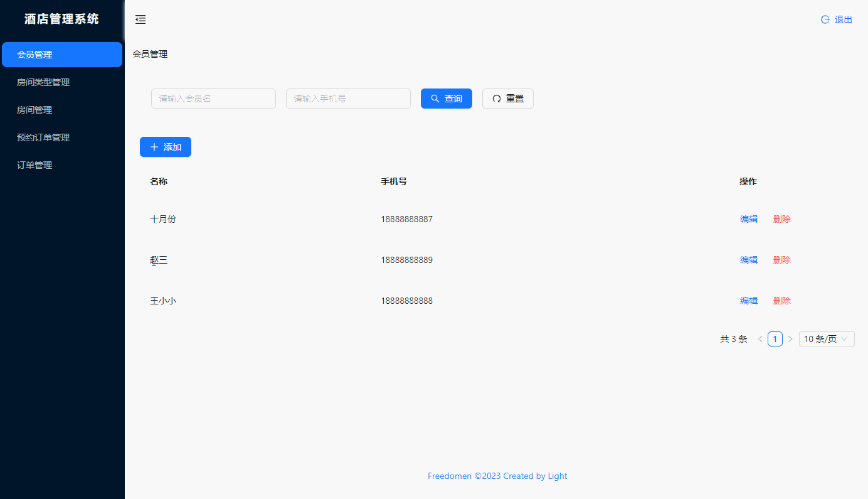868x499 pixels.
Task: Open 预约订单管理 in the sidebar
Action: coord(62,137)
